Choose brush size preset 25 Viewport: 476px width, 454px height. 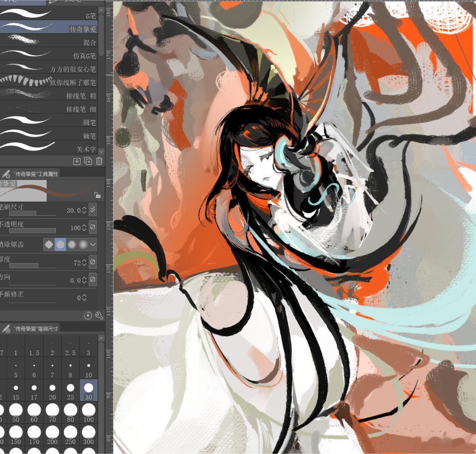(70, 391)
